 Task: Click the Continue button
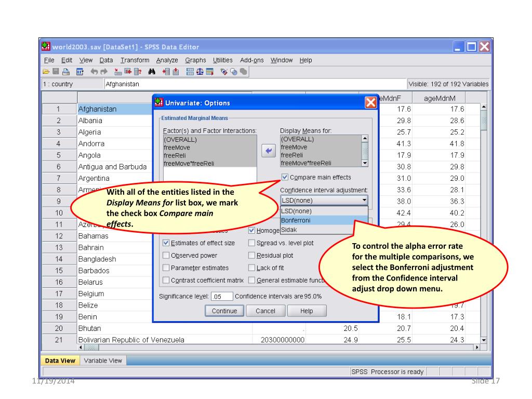pyautogui.click(x=224, y=311)
